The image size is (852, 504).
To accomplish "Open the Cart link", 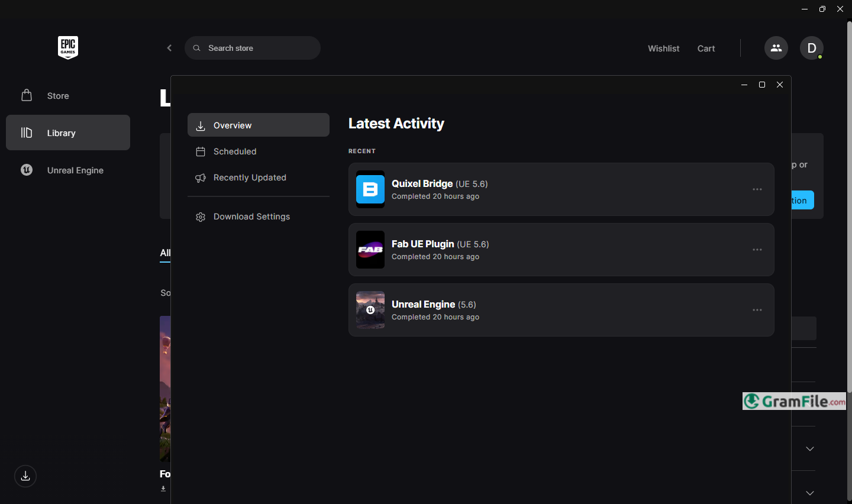I will [706, 49].
